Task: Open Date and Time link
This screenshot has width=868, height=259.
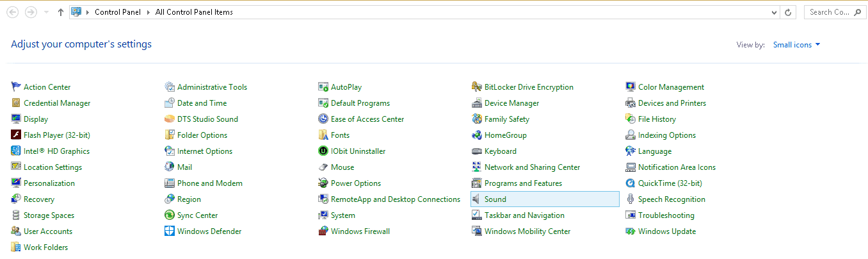Action: (202, 103)
